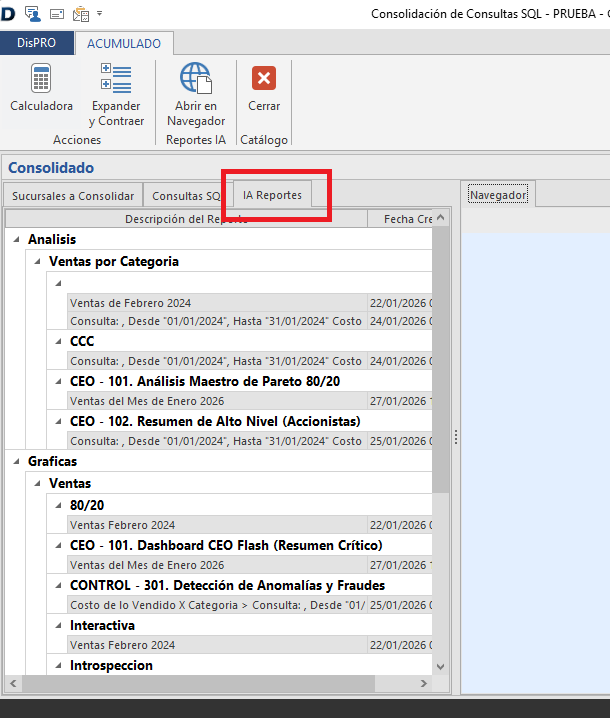Click the horizontal scrollbar left arrow
Image resolution: width=610 pixels, height=718 pixels.
13,683
